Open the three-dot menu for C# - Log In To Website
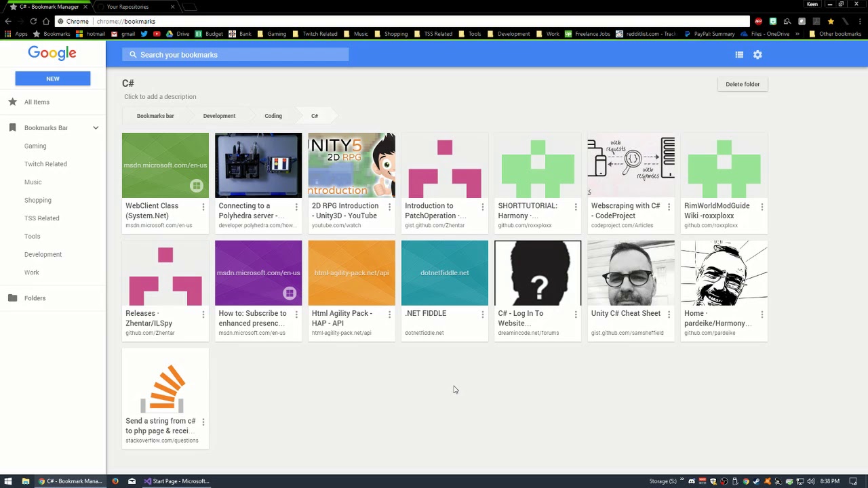Viewport: 868px width, 488px height. (x=576, y=314)
